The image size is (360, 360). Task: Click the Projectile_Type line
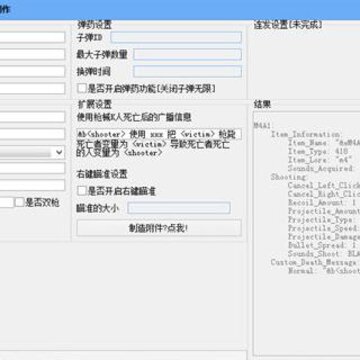[x=321, y=220]
